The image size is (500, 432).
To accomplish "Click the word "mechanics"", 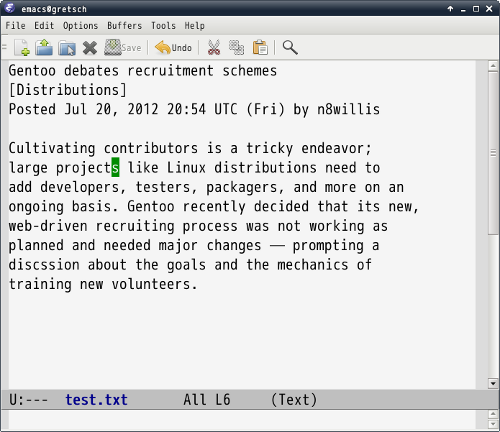I will (313, 265).
